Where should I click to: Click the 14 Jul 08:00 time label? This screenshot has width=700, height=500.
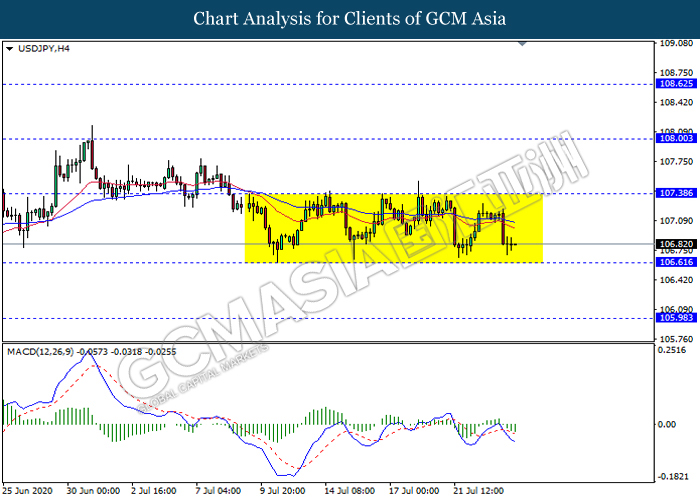click(x=350, y=491)
